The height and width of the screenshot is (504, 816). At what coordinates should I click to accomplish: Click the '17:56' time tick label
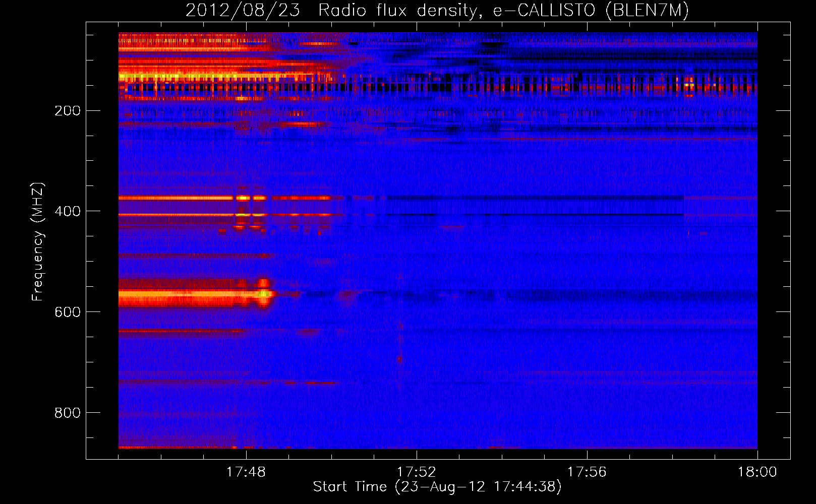tap(587, 472)
